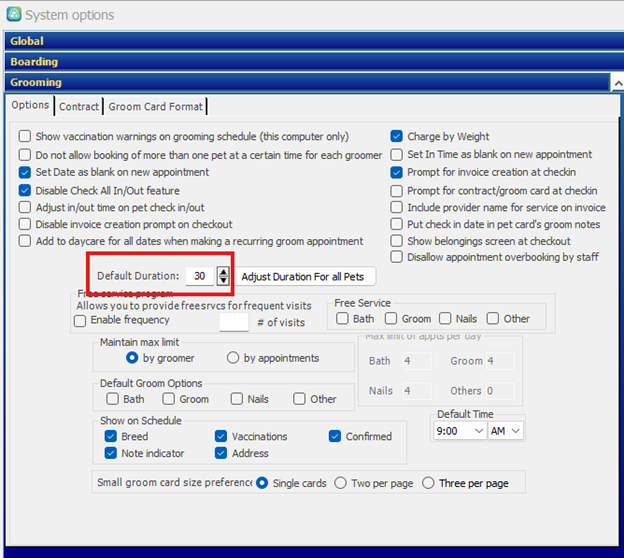Select the by appointments radio button
This screenshot has width=624, height=558.
coord(233,358)
